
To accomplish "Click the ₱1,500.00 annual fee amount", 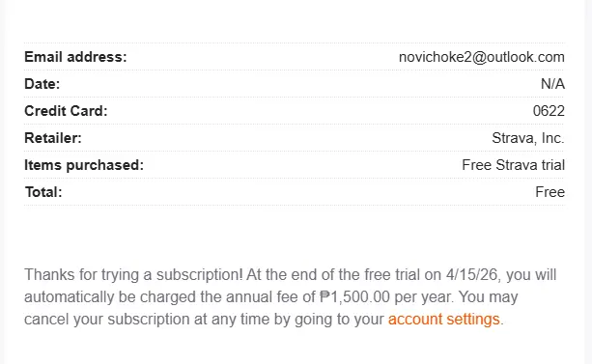I will (354, 297).
